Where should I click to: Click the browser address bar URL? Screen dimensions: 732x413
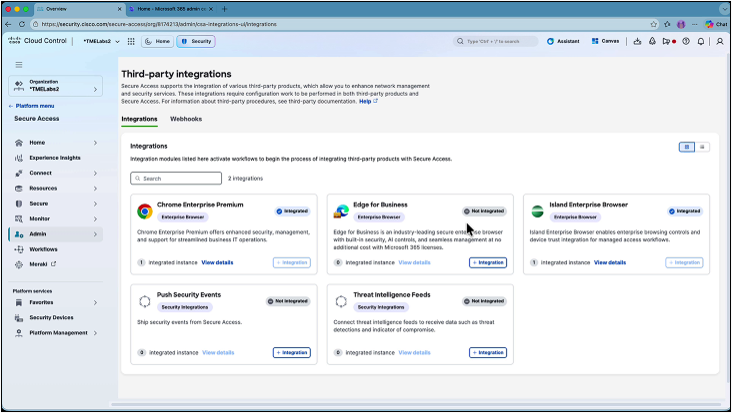click(x=159, y=24)
